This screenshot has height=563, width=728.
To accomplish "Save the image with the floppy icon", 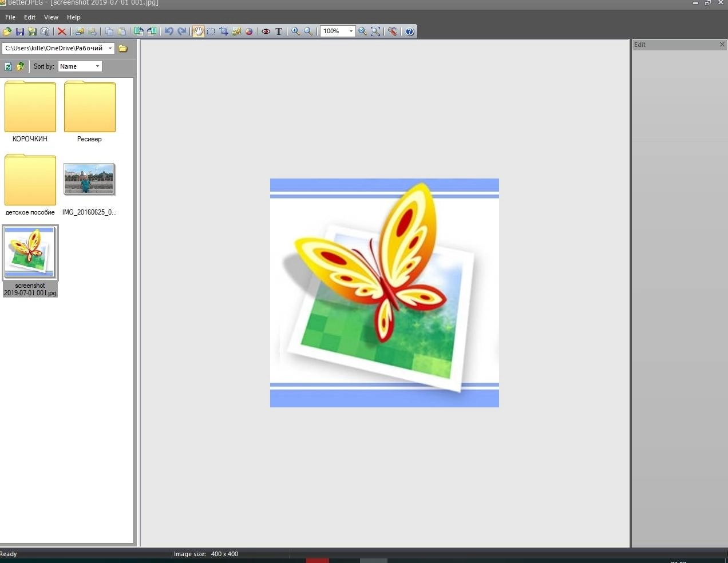I will coord(20,31).
